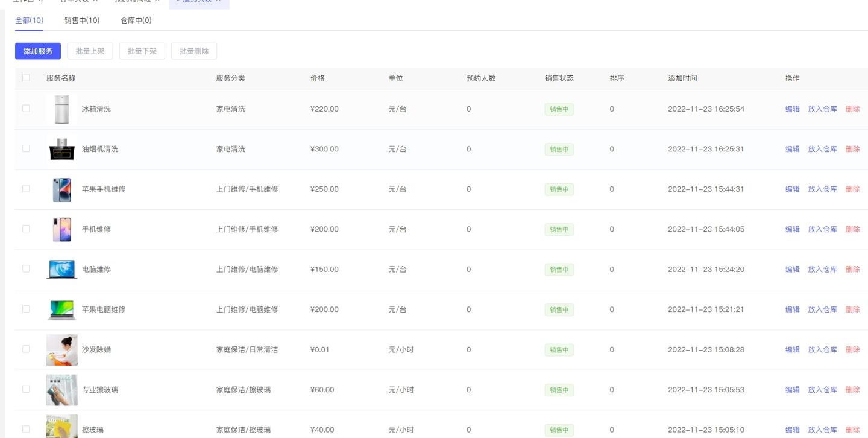The height and width of the screenshot is (438, 868).
Task: Edit the 油烟机清洗 service
Action: pos(793,149)
